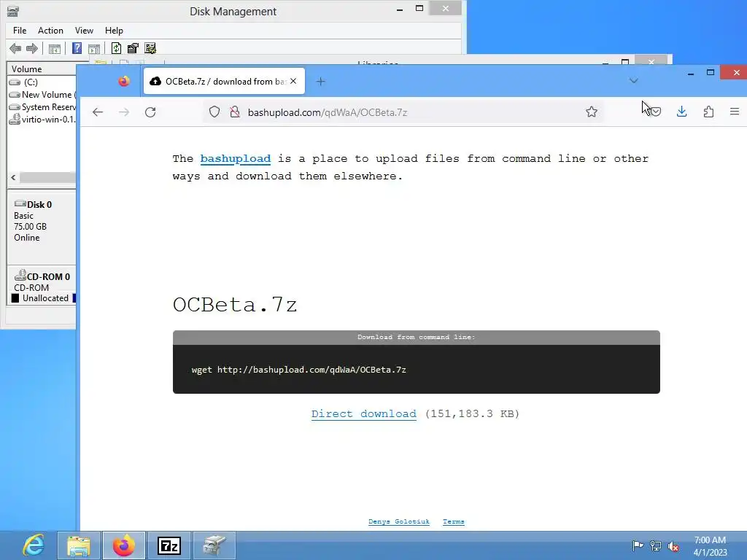747x560 pixels.
Task: Select the New Volume row
Action: coord(42,94)
